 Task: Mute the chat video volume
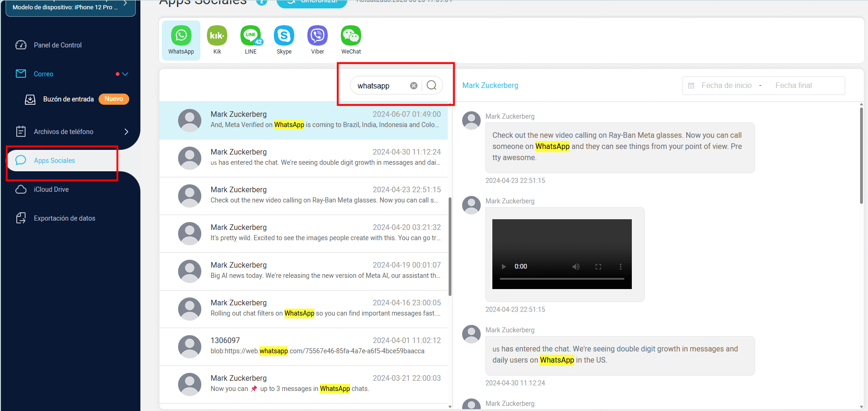(576, 267)
